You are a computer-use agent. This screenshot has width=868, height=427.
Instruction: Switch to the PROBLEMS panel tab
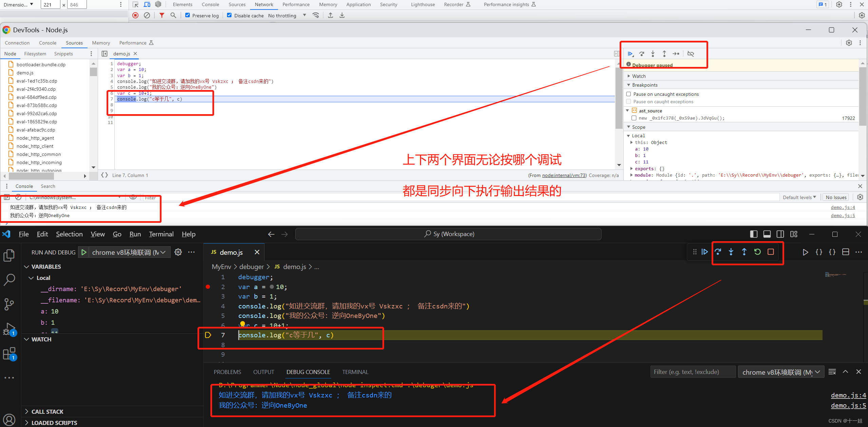click(x=227, y=372)
